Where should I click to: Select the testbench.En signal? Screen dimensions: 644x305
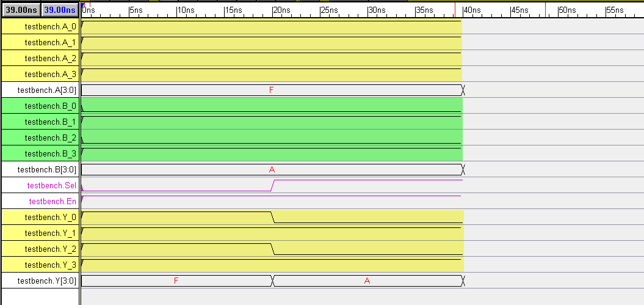coord(40,202)
